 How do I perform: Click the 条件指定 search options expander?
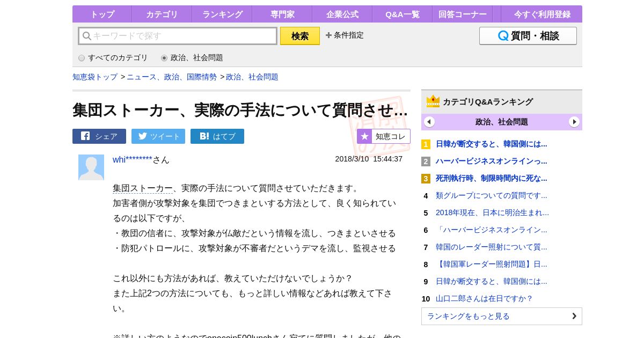(x=345, y=35)
